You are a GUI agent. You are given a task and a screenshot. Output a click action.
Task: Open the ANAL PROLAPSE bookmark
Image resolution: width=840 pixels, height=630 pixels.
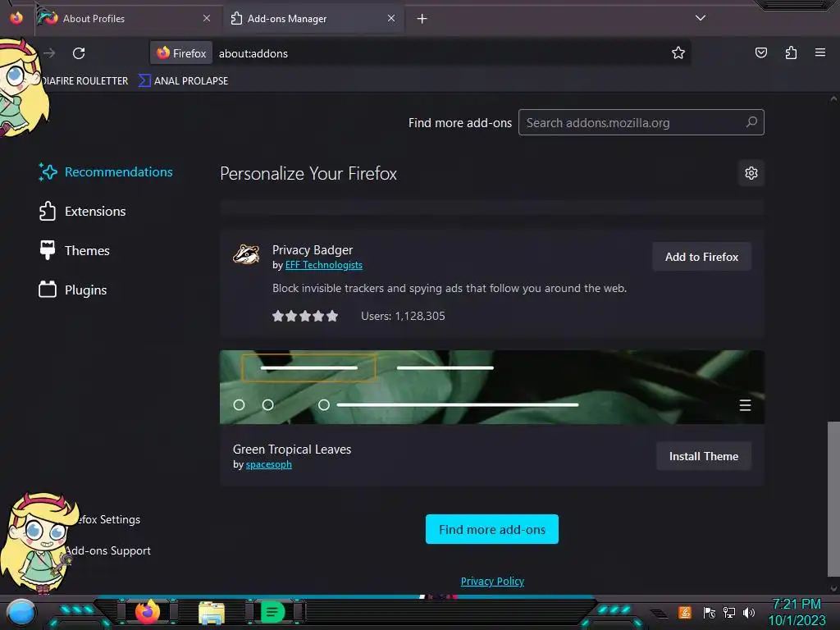(183, 81)
